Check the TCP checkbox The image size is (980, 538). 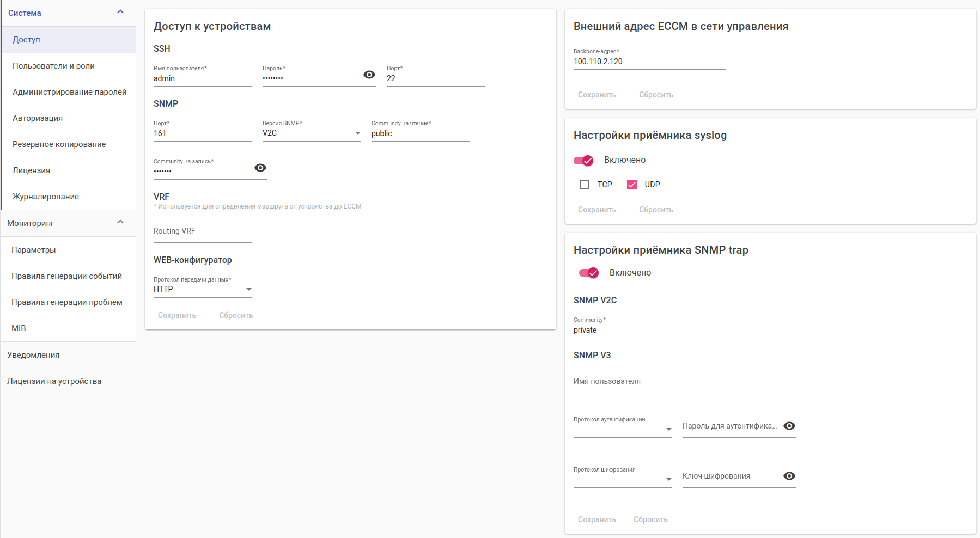[x=585, y=185]
